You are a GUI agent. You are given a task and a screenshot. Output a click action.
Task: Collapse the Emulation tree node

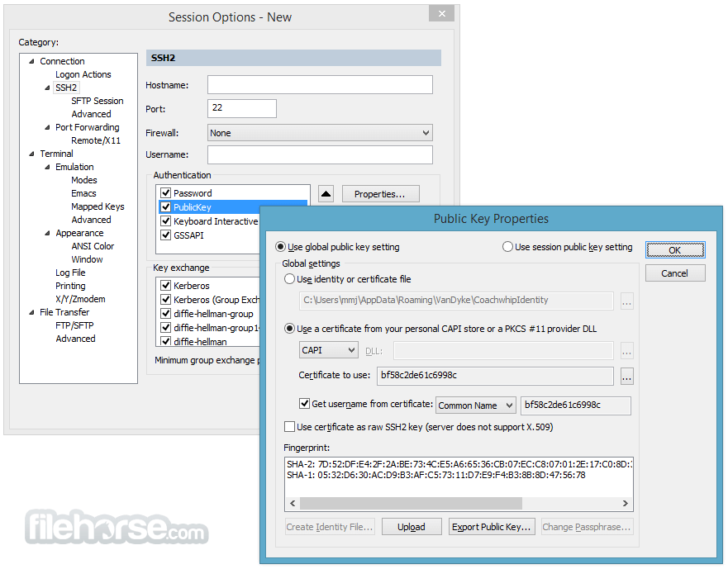pyautogui.click(x=47, y=167)
